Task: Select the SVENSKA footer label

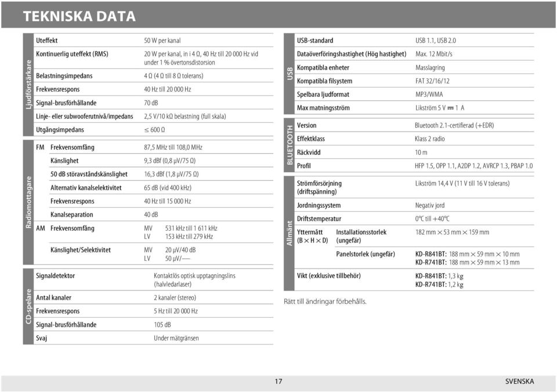Action: [x=520, y=382]
